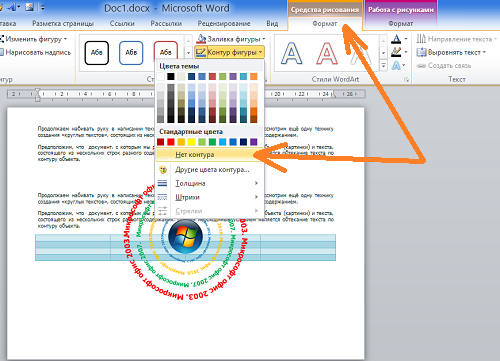Viewport: 500px width, 361px height.
Task: Select Формат tab under Средства рисования
Action: click(325, 24)
